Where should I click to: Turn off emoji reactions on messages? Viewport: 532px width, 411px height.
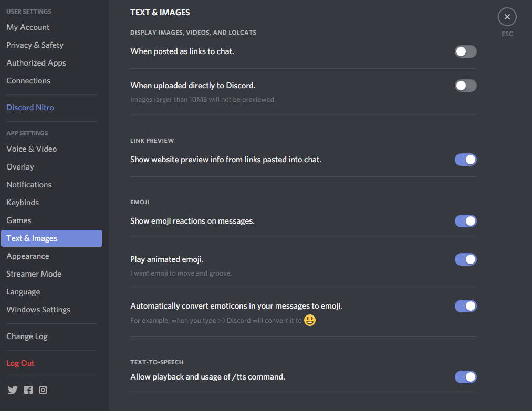click(465, 221)
